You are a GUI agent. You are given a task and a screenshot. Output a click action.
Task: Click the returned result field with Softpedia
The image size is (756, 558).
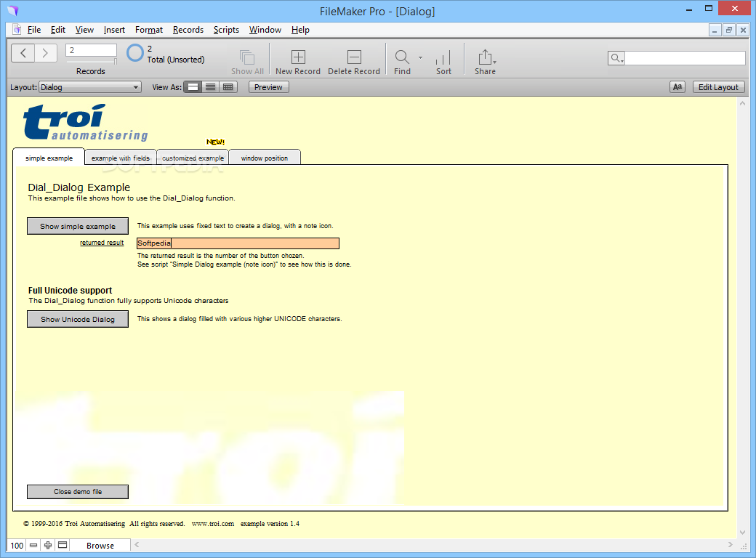point(238,243)
